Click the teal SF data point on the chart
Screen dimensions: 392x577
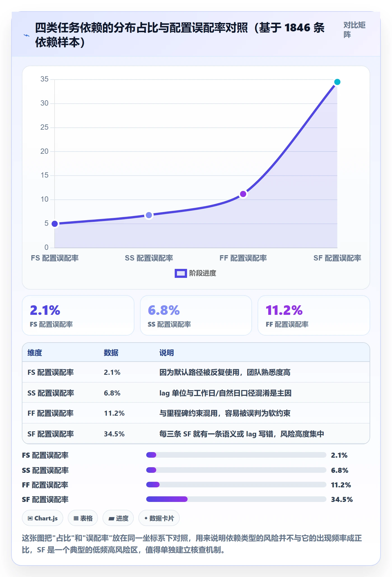[x=337, y=82]
